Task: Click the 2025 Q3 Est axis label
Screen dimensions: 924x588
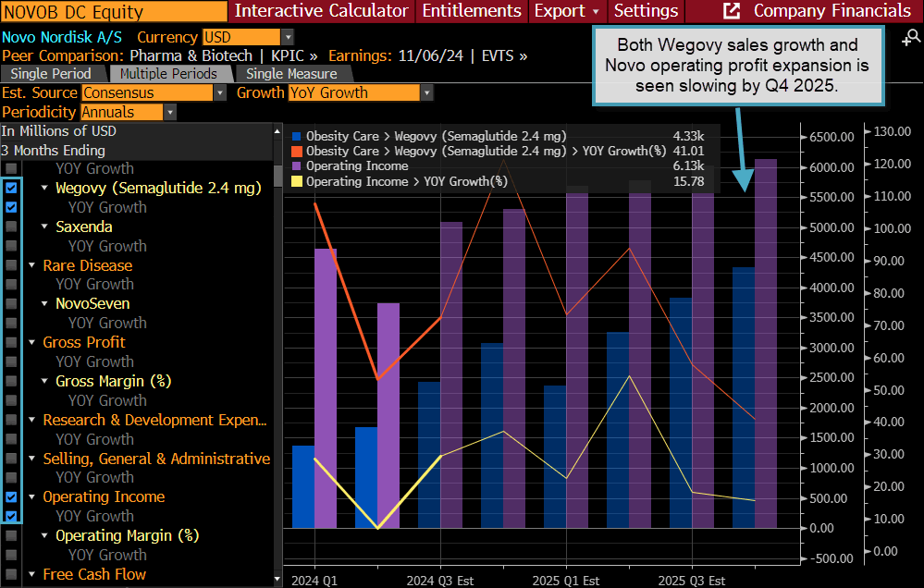Action: (691, 581)
